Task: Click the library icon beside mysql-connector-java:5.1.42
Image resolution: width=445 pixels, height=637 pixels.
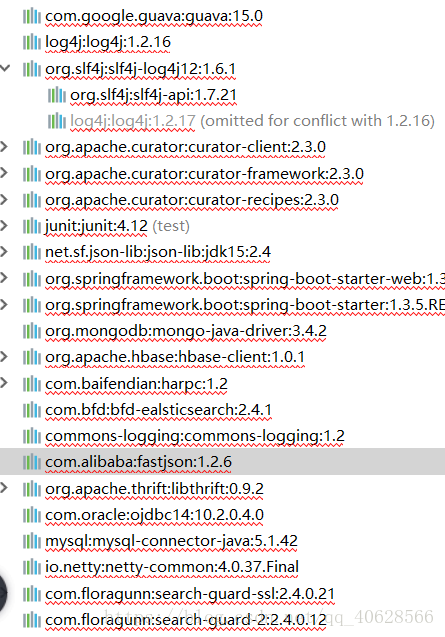Action: (x=32, y=541)
